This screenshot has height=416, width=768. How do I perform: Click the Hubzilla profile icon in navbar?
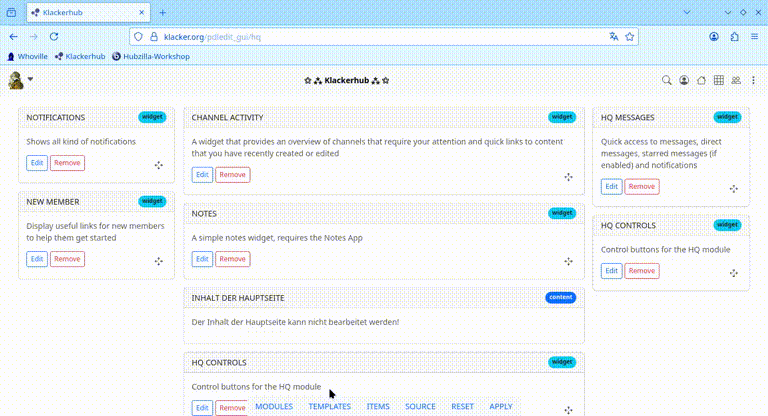(x=684, y=80)
